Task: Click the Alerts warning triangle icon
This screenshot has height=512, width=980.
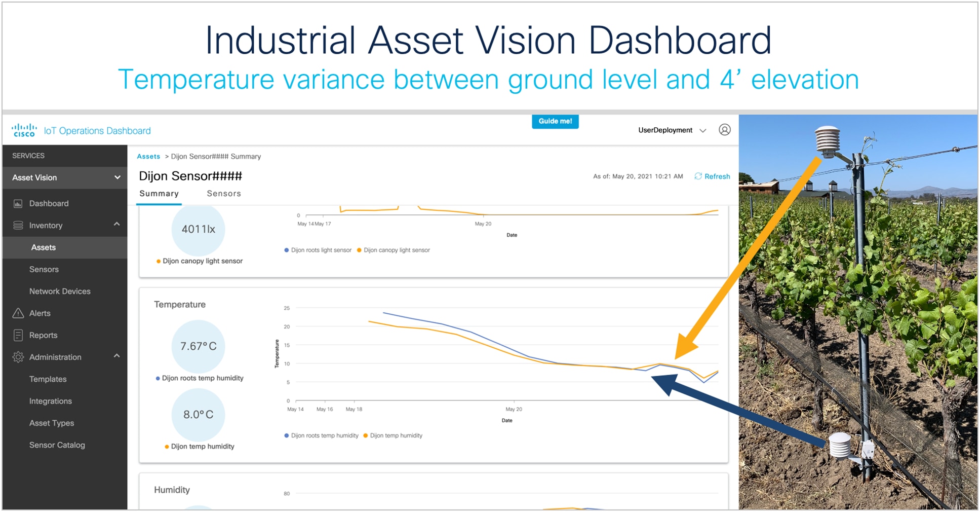Action: (18, 313)
